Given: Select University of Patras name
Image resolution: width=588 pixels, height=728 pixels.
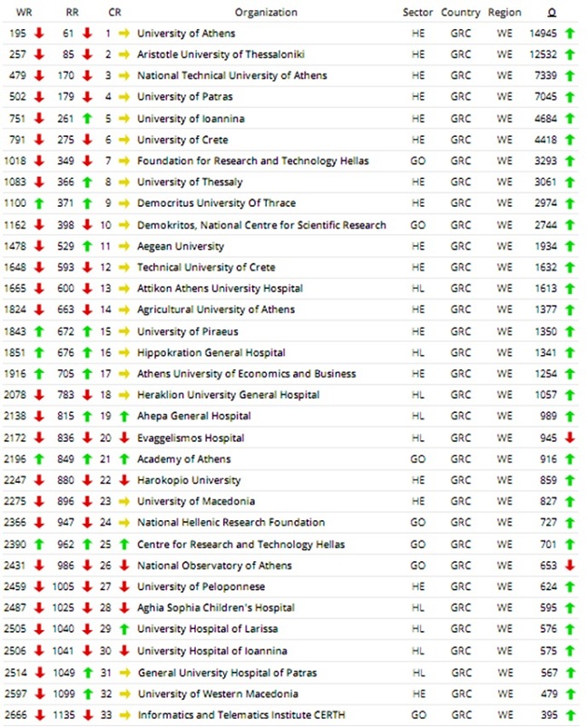Looking at the screenshot, I should point(185,96).
